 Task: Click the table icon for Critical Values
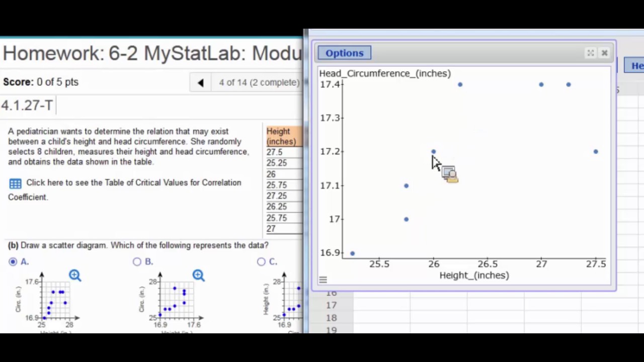click(15, 184)
